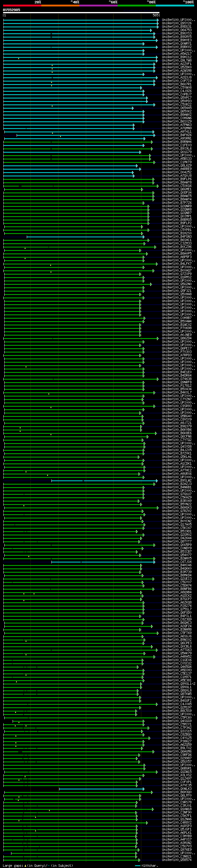
Task: Click the orange ~40% identity legend segment
Action: click(61, 6)
